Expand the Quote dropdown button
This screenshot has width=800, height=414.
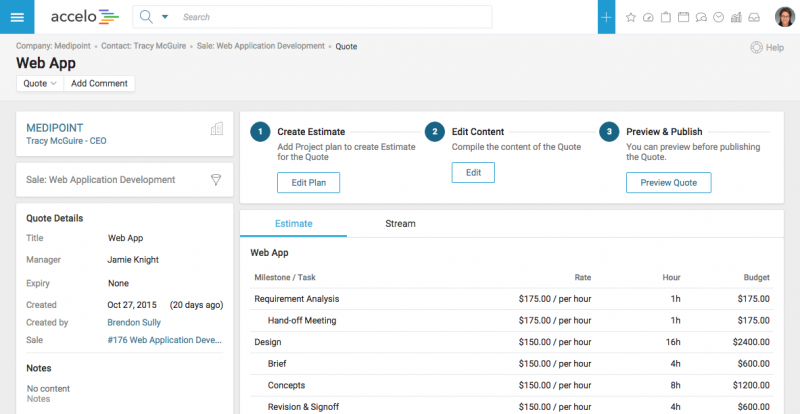40,83
